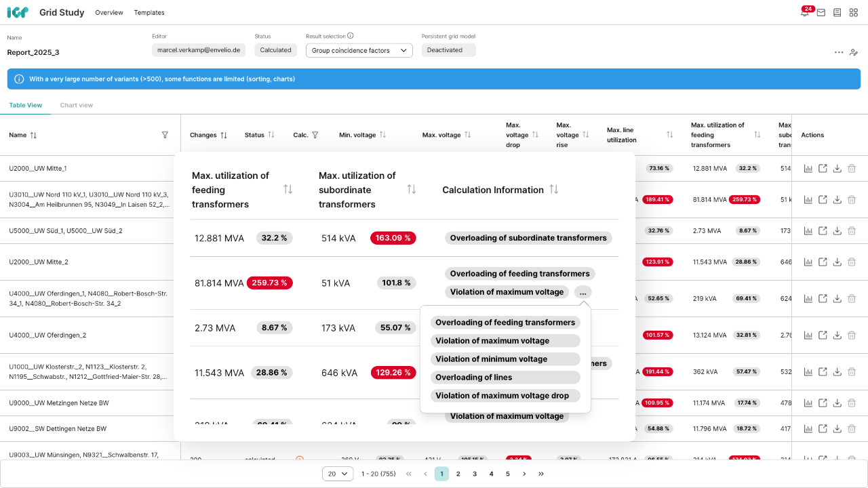Sort by Calculation Information column
The width and height of the screenshot is (868, 488).
(554, 190)
